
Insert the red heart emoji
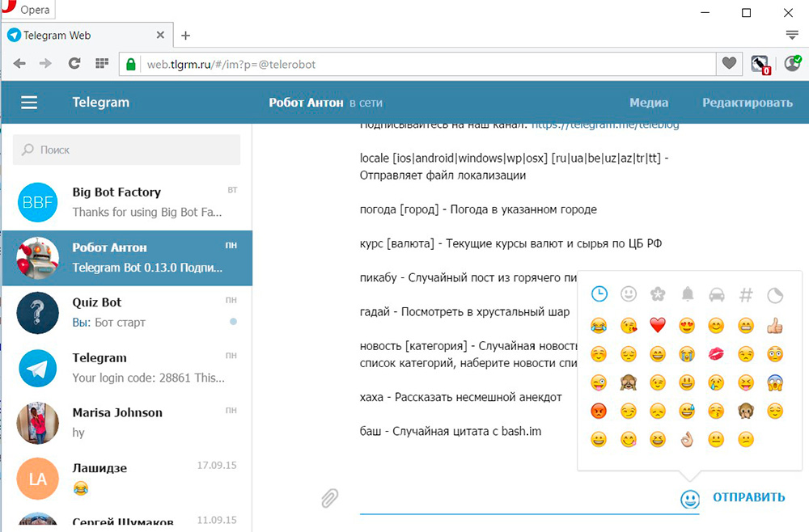[x=658, y=325]
